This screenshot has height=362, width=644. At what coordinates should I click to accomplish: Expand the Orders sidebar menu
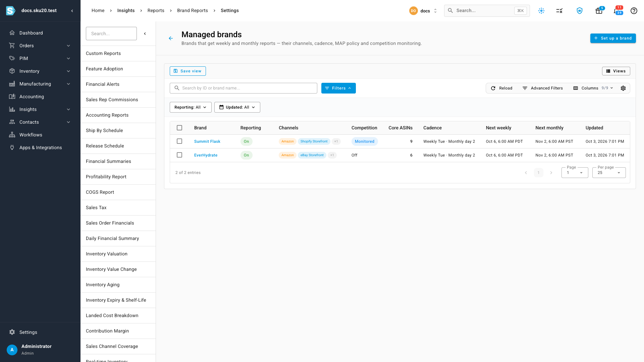(40, 46)
